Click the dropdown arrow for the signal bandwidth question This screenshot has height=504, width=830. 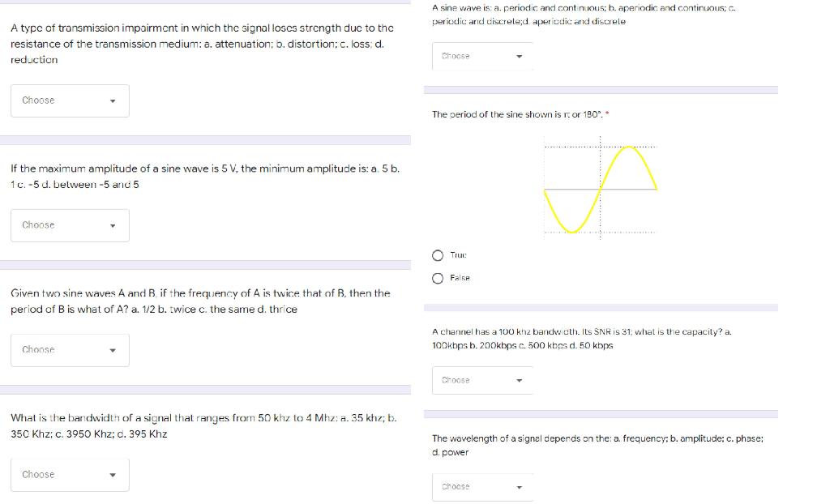pos(113,475)
